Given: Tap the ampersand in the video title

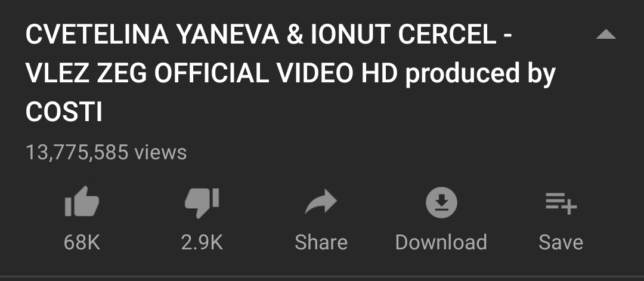Looking at the screenshot, I should tap(295, 35).
